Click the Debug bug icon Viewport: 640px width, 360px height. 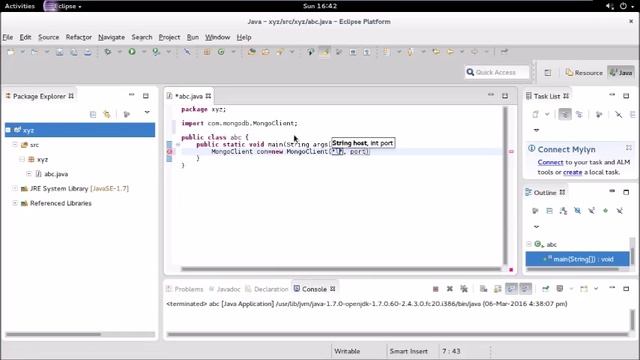coord(108,52)
